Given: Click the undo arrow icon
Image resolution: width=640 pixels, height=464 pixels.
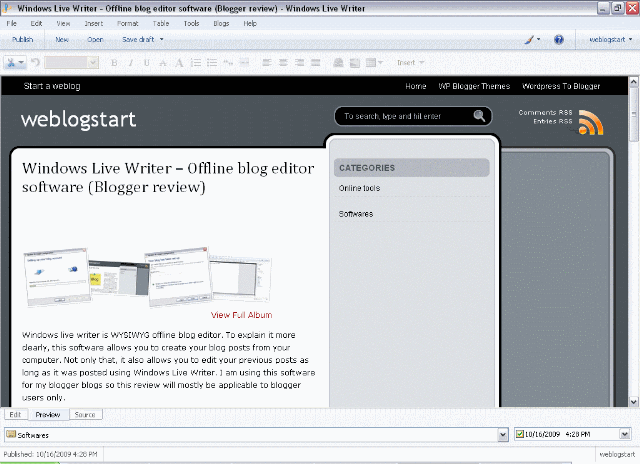Looking at the screenshot, I should 36,62.
